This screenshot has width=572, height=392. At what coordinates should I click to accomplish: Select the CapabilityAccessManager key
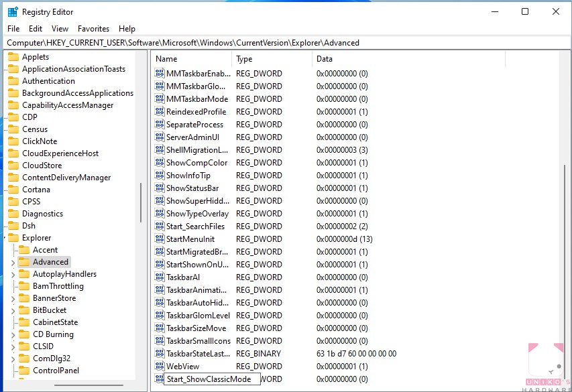pyautogui.click(x=68, y=105)
